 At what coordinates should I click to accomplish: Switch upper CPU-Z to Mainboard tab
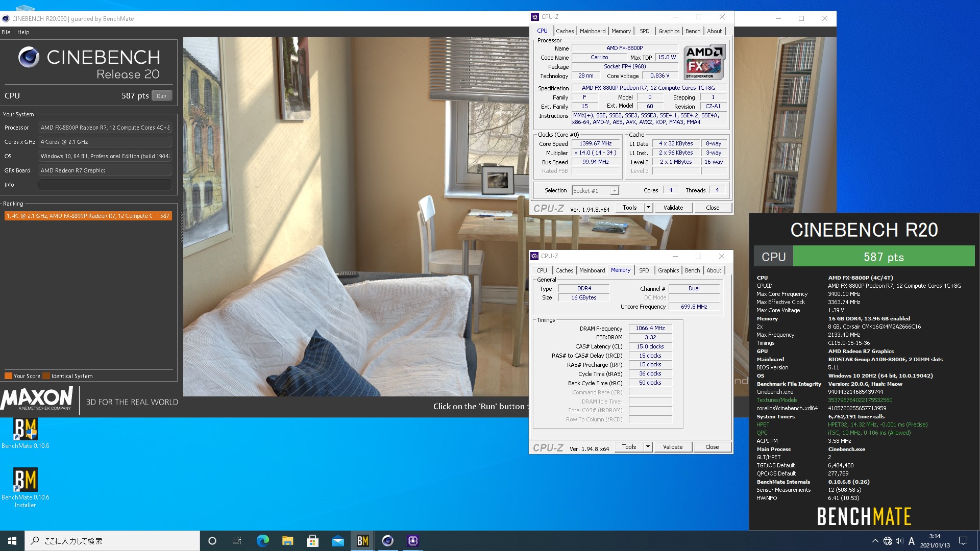coord(592,31)
